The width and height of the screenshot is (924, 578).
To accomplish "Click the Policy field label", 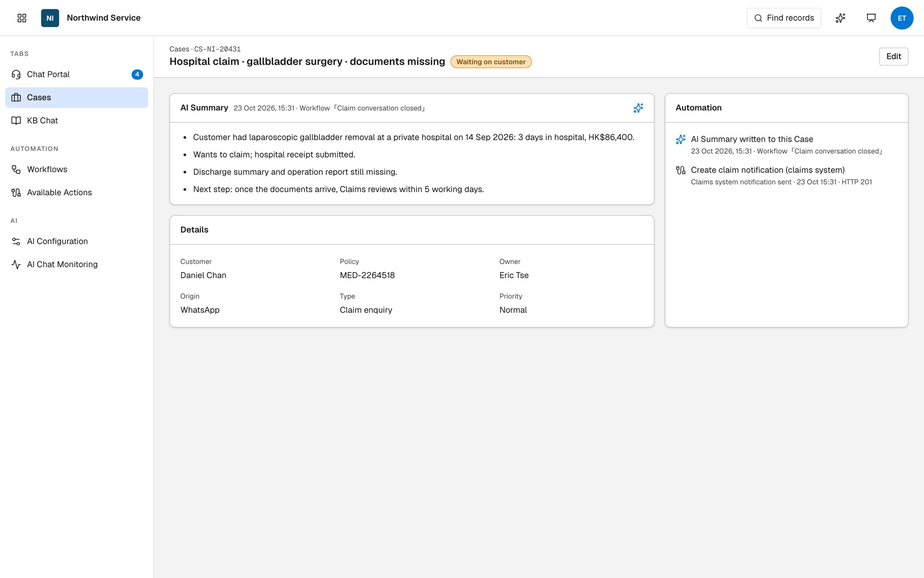I will coord(349,262).
